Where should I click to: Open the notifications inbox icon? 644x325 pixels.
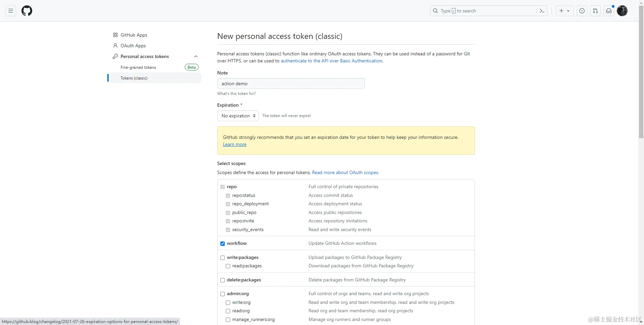click(x=609, y=11)
